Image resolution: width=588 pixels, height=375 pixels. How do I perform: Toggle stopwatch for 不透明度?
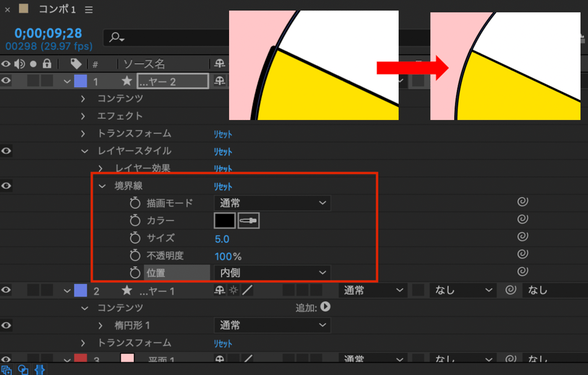[135, 255]
